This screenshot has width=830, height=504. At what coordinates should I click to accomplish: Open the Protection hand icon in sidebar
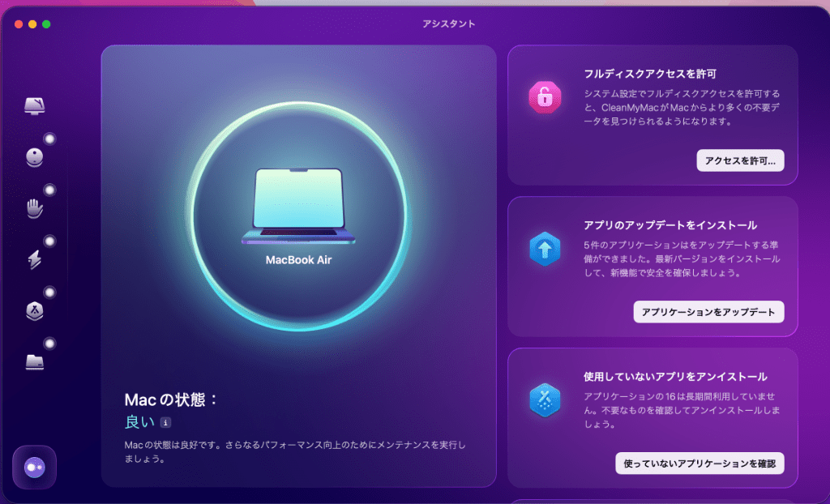34,208
